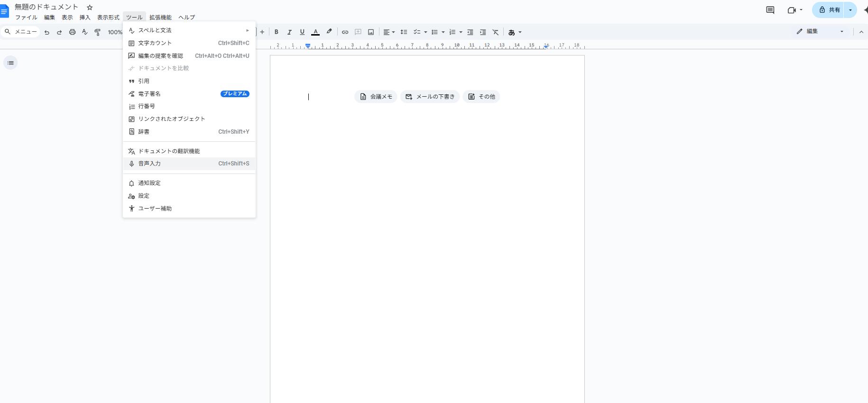Viewport: 868px width, 403px height.
Task: Toggle italic formatting
Action: pos(289,32)
